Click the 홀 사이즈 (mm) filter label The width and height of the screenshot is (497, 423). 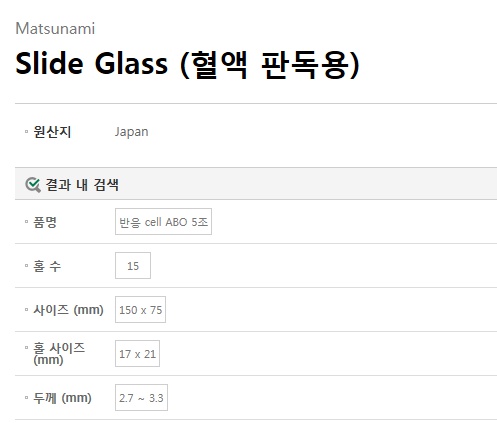(59, 354)
